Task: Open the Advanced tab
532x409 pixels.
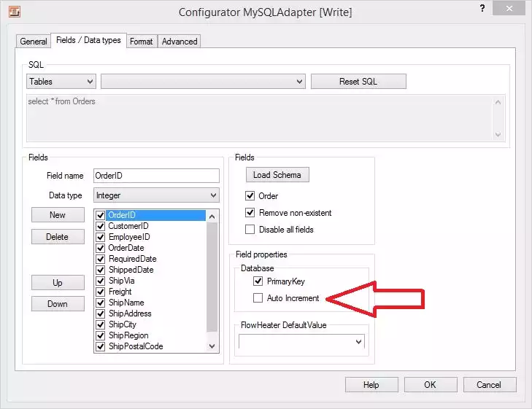Action: pyautogui.click(x=180, y=42)
